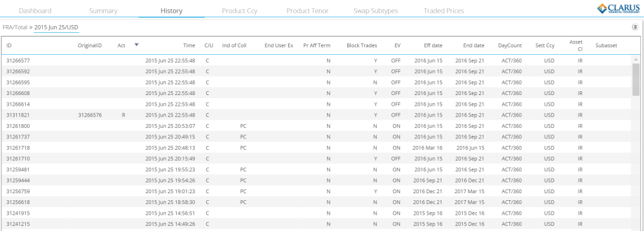Click the sort arrow beside the Act column
The image size is (644, 231).
pyautogui.click(x=136, y=45)
